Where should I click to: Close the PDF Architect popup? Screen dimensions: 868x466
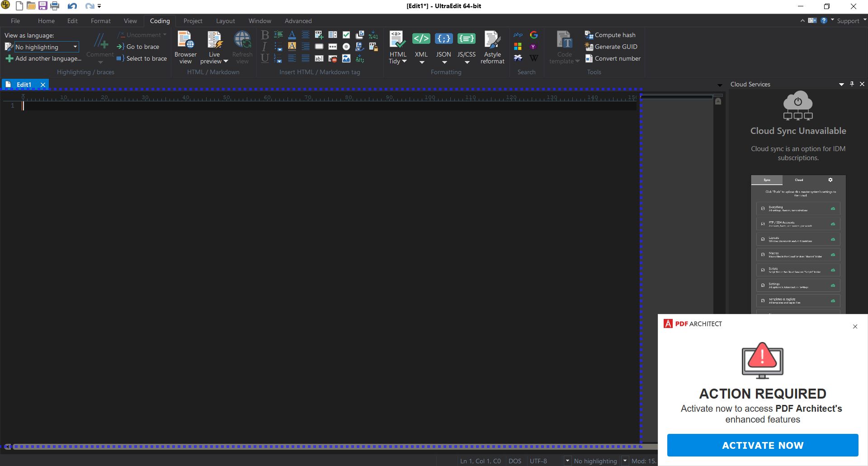pyautogui.click(x=855, y=327)
